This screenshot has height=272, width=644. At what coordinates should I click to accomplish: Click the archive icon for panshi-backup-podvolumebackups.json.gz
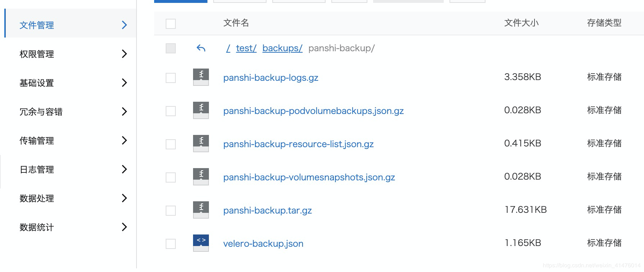coord(201,110)
